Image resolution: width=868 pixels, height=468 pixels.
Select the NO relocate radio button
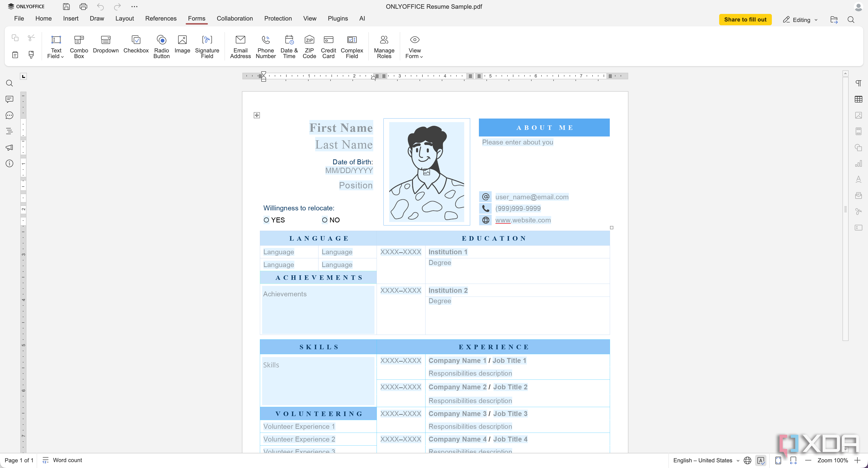tap(324, 220)
